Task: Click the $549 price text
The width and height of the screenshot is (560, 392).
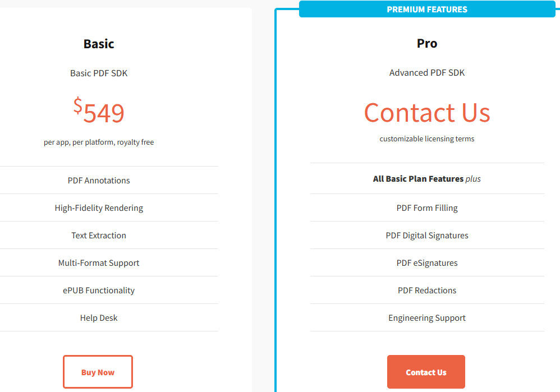Action: (x=99, y=112)
